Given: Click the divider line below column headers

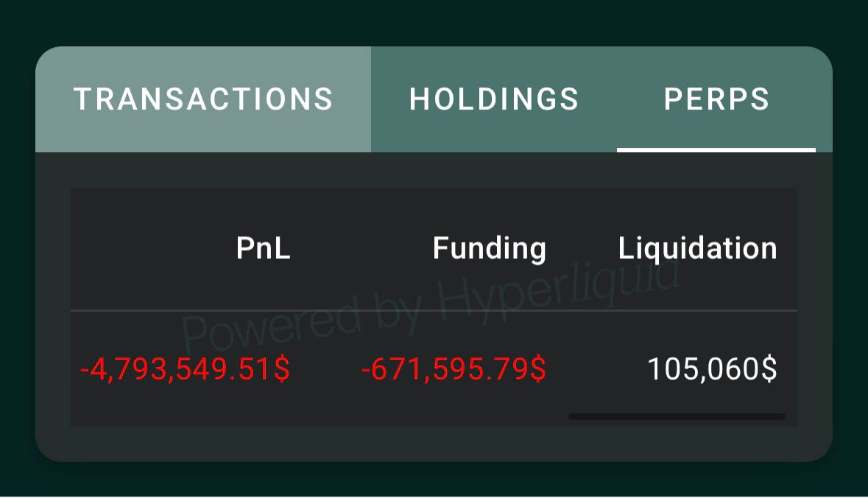Looking at the screenshot, I should pos(434,311).
